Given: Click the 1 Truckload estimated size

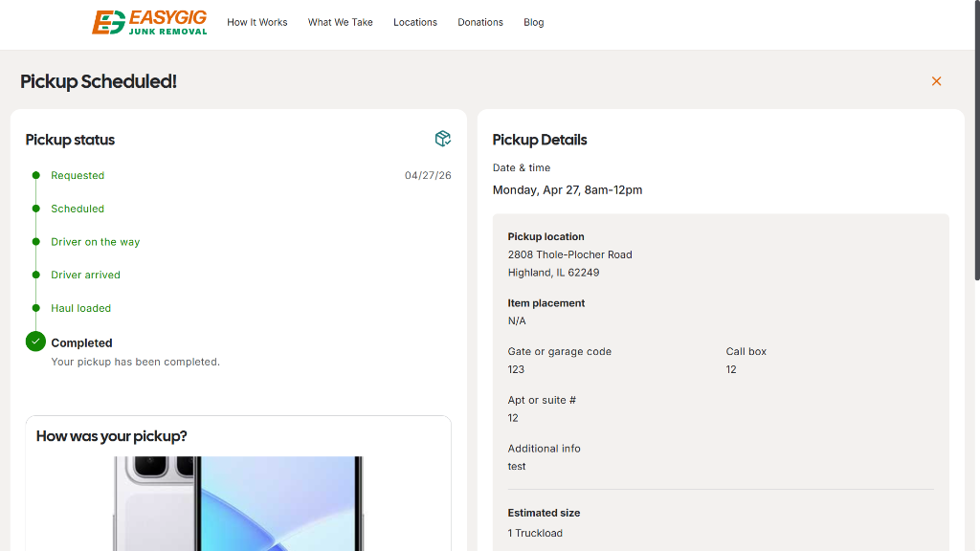Looking at the screenshot, I should pos(535,533).
